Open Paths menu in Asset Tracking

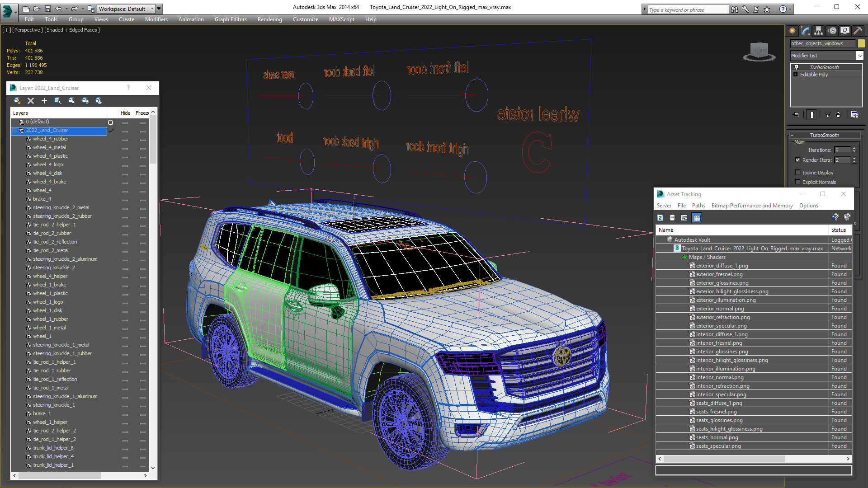(698, 206)
